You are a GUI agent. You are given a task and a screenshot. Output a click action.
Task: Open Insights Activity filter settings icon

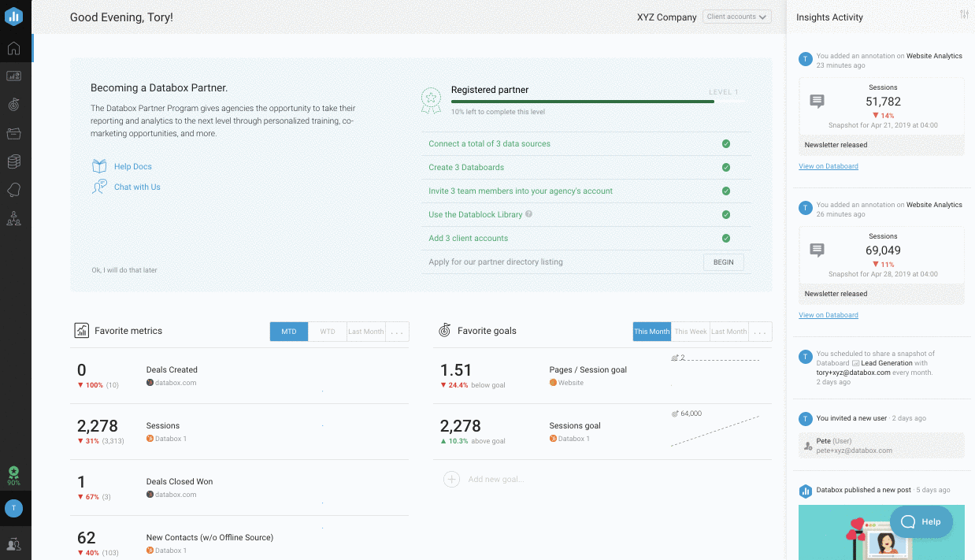[964, 15]
